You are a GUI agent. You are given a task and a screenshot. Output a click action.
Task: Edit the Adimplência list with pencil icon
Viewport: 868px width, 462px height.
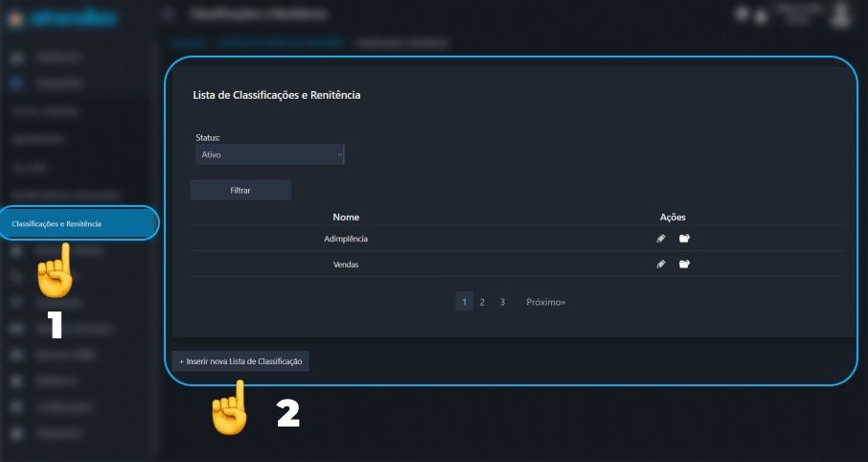pyautogui.click(x=661, y=239)
